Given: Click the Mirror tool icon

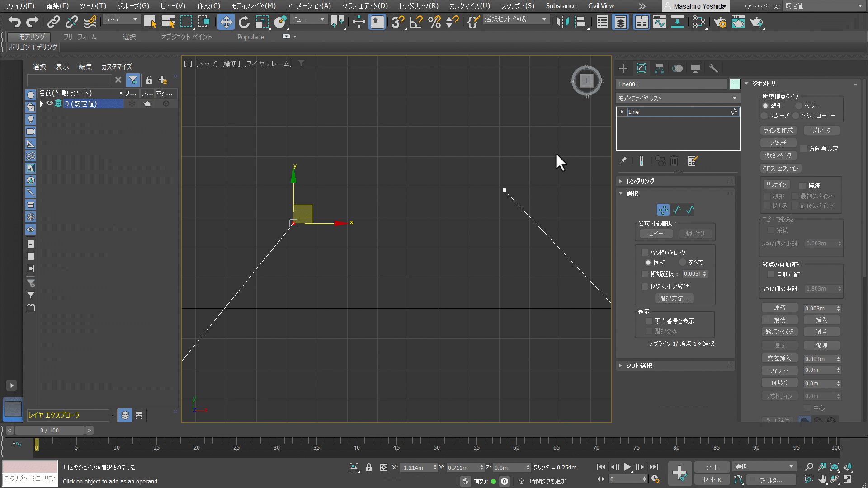Looking at the screenshot, I should pos(562,22).
